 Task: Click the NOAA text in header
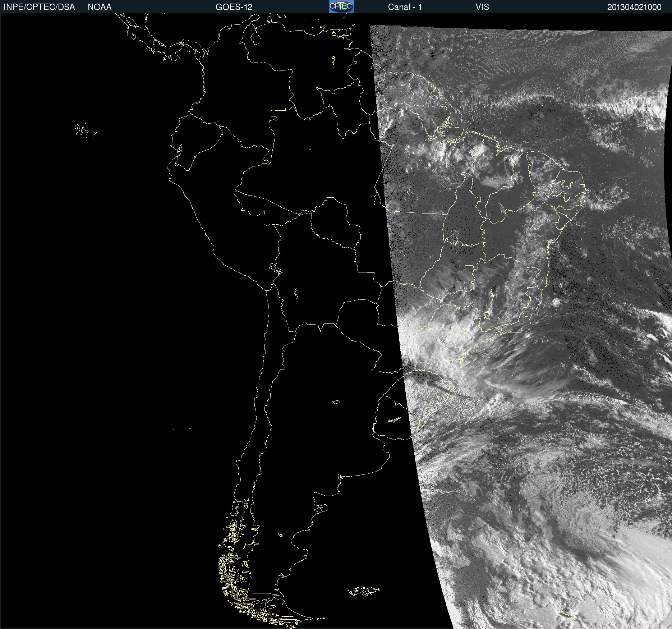(100, 7)
